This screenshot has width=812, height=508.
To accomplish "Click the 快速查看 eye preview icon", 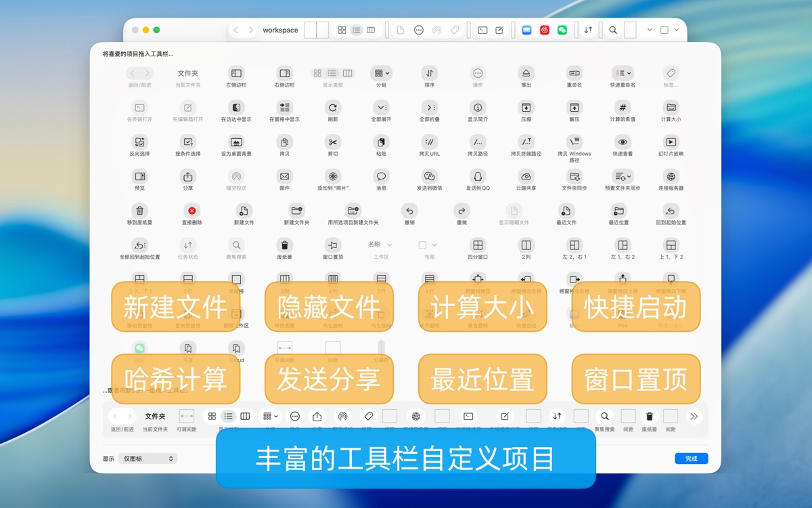I will [x=623, y=142].
